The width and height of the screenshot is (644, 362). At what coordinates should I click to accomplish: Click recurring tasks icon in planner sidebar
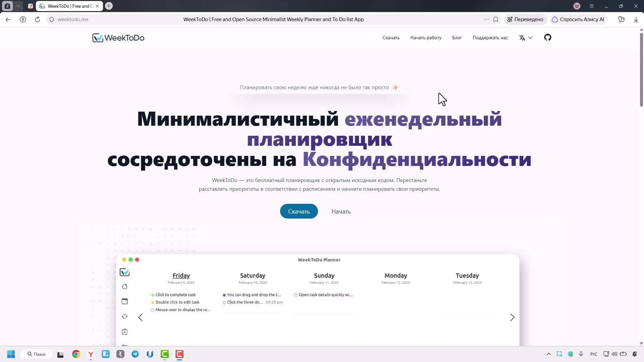click(x=124, y=316)
